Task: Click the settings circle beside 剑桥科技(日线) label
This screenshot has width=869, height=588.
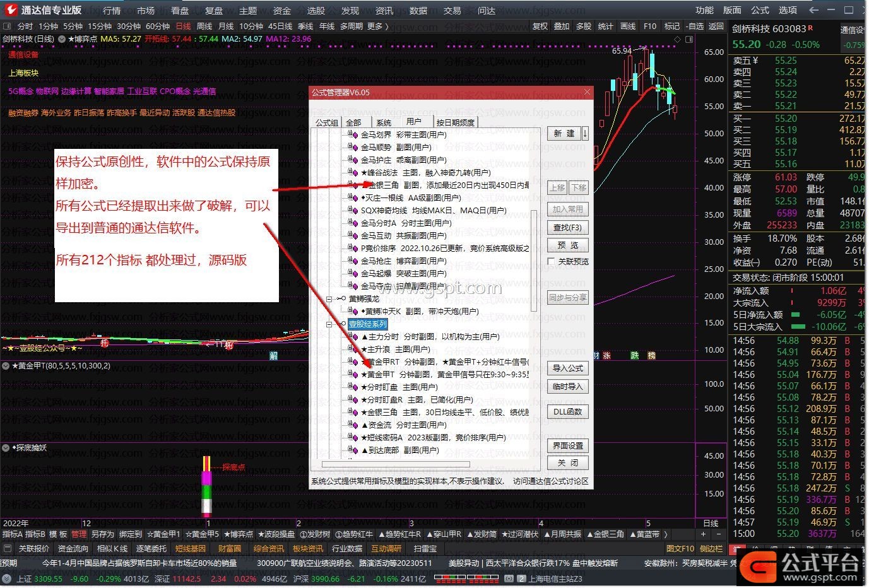Action: [62, 39]
